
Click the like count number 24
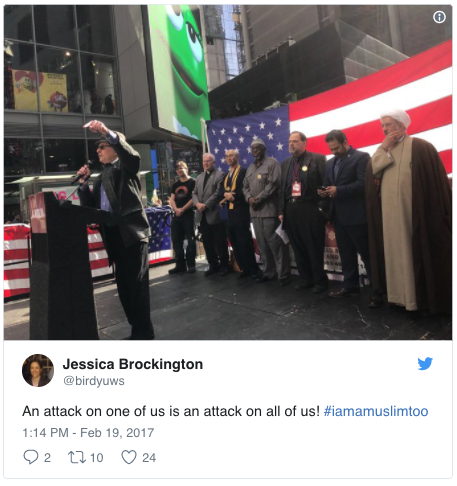[x=149, y=458]
